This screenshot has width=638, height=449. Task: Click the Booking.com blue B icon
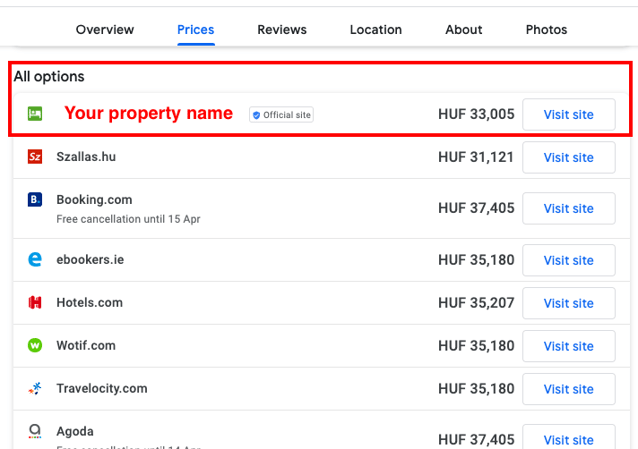[35, 199]
